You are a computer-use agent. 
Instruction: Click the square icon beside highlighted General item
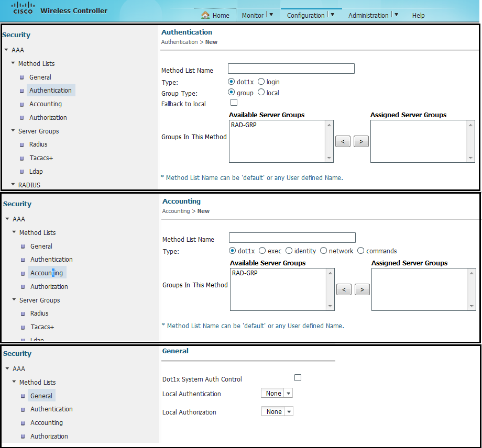(x=23, y=396)
